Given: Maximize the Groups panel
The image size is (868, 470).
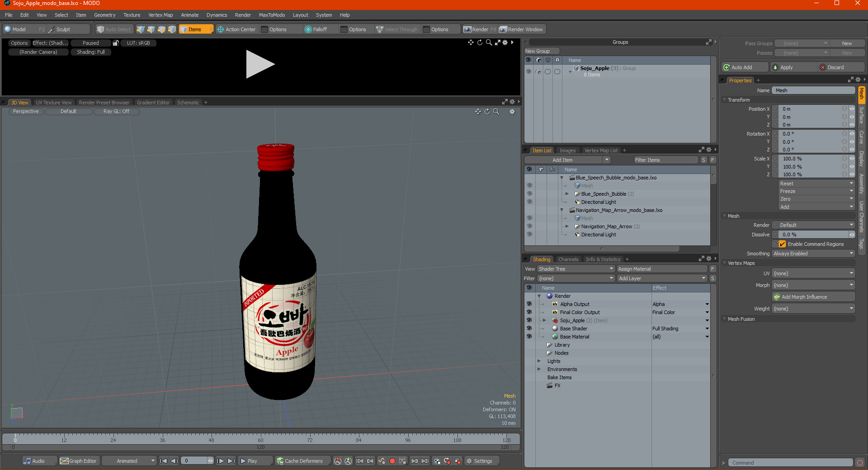Looking at the screenshot, I should pyautogui.click(x=708, y=42).
